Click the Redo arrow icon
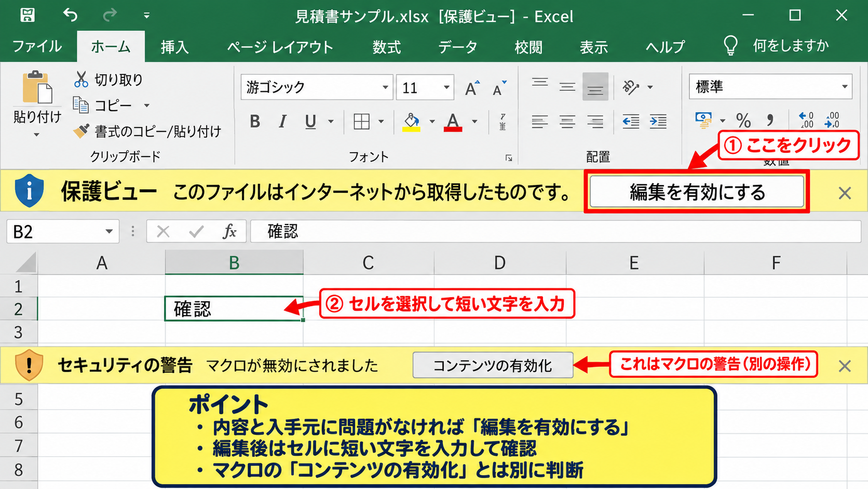This screenshot has width=868, height=489. point(110,15)
